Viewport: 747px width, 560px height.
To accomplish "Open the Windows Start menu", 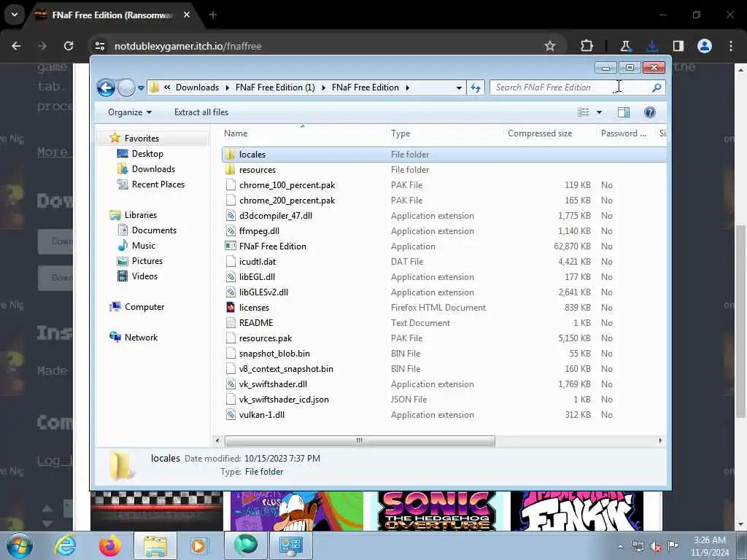I will point(20,546).
